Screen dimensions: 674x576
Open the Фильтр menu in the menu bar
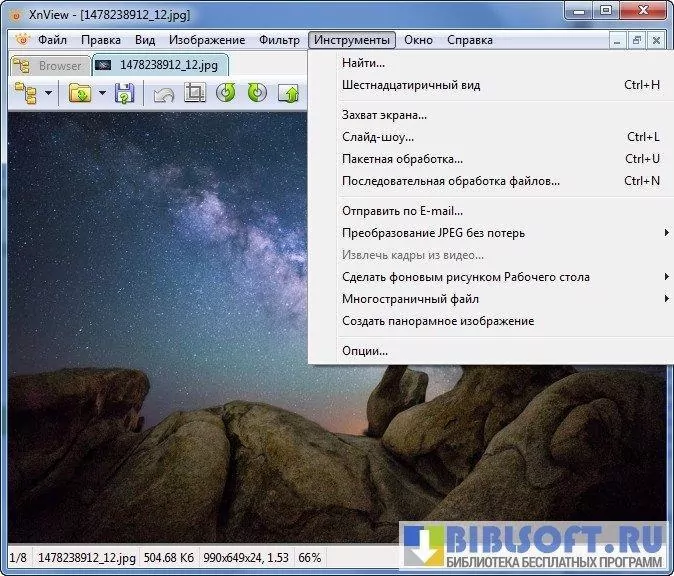tap(279, 40)
